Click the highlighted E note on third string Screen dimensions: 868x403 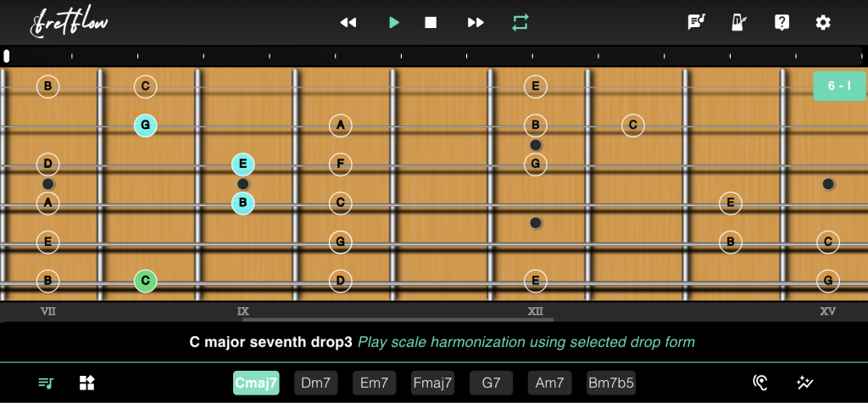243,164
